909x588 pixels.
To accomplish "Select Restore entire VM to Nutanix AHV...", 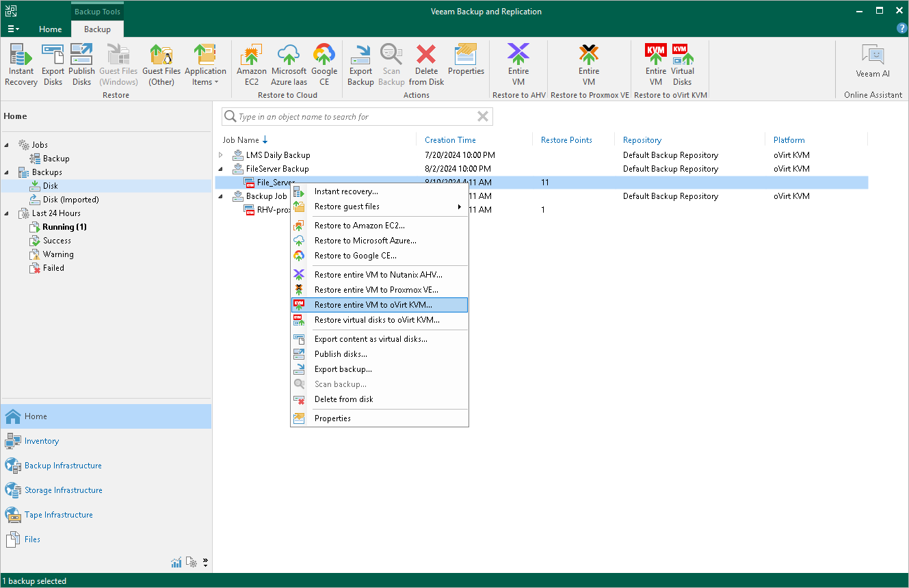I will pos(380,275).
